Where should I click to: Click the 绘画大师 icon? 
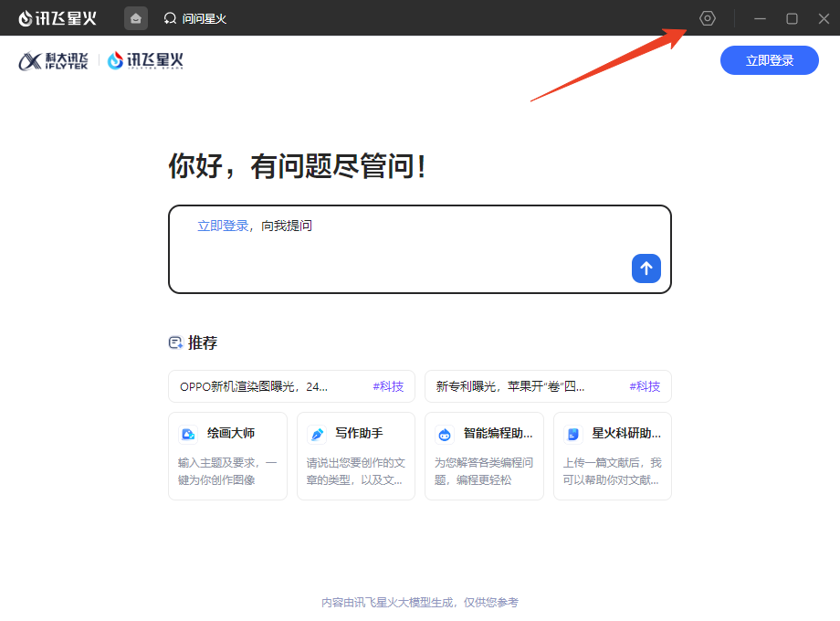pyautogui.click(x=188, y=434)
